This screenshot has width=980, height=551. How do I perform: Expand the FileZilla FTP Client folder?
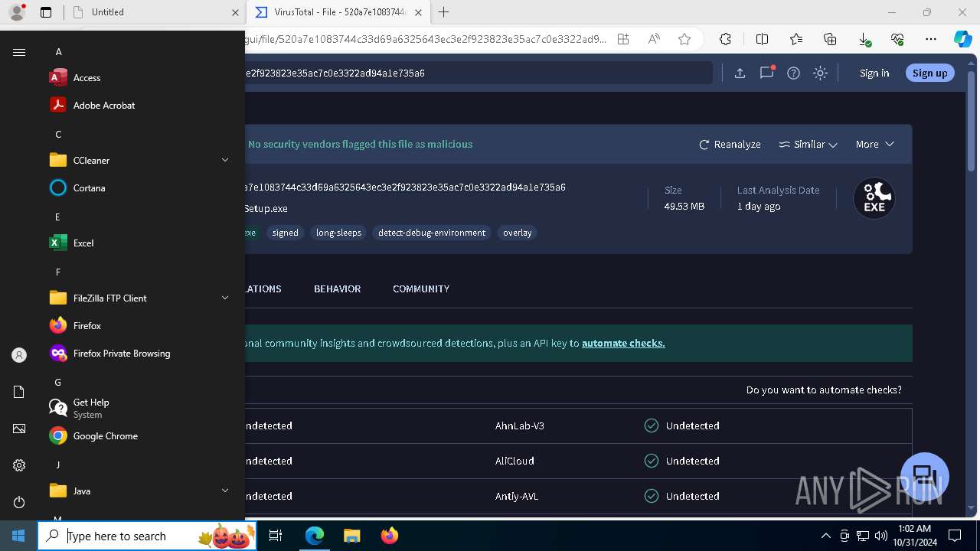pos(138,298)
